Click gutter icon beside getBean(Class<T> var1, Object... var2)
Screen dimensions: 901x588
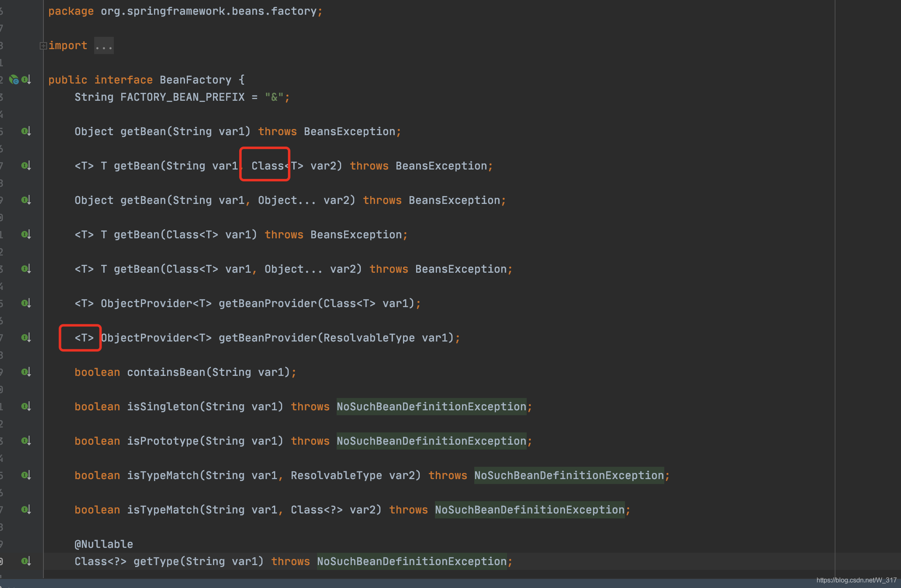26,269
